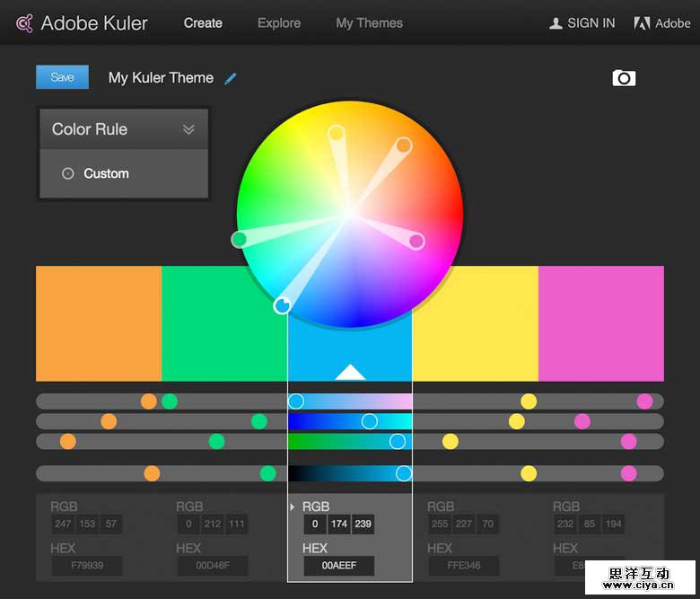Click the Adobe Kuler logo icon
Viewport: 700px width, 599px height.
pyautogui.click(x=25, y=23)
